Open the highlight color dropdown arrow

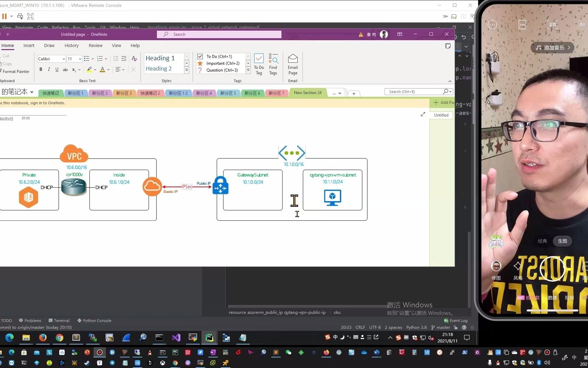tap(95, 70)
